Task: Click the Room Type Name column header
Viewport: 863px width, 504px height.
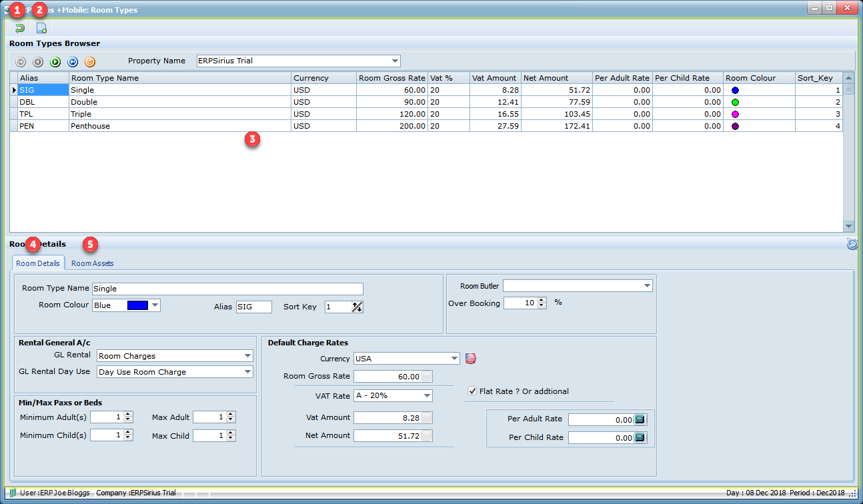Action: click(180, 78)
